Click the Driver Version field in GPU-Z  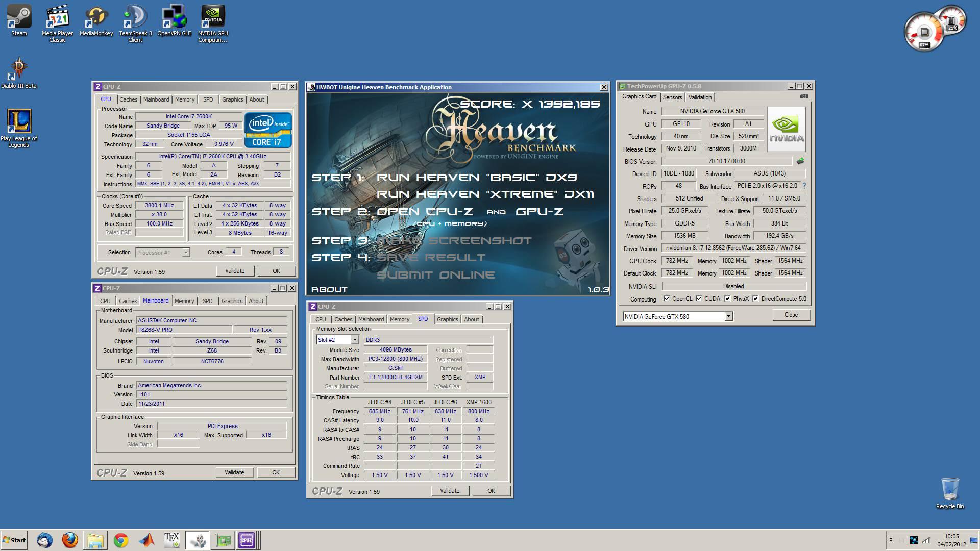[x=733, y=248]
